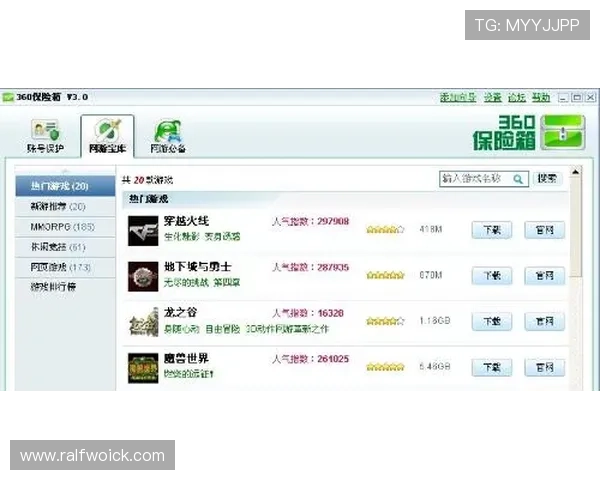Switch to the 网游宝库 tab
600x480 pixels.
coord(108,137)
